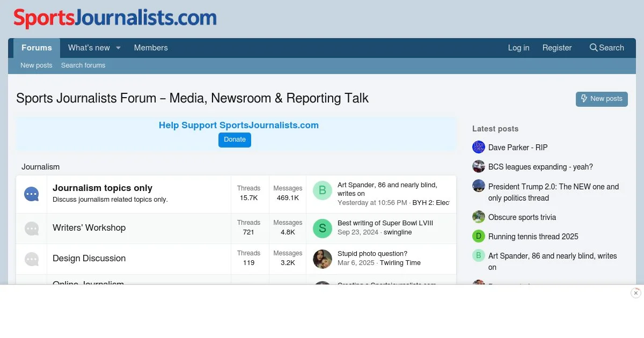Open Running tennis thread 2025

click(x=533, y=237)
